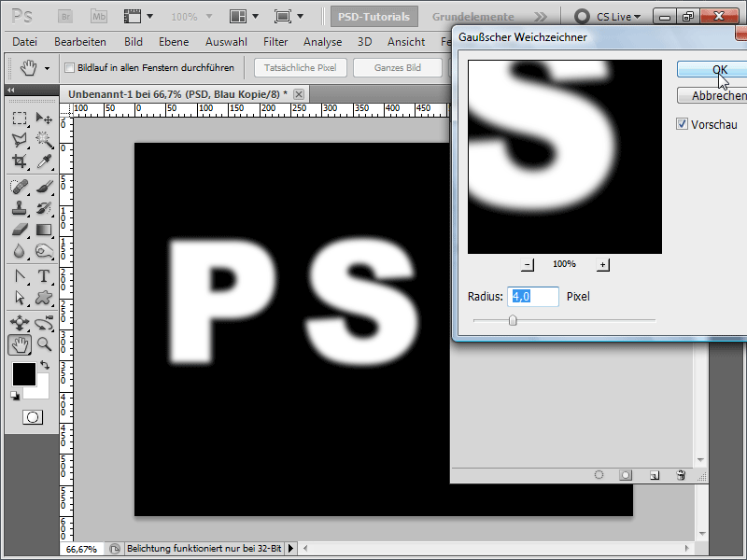Zoom in blur preview with plus button
Viewport: 747px width, 560px height.
click(x=602, y=264)
